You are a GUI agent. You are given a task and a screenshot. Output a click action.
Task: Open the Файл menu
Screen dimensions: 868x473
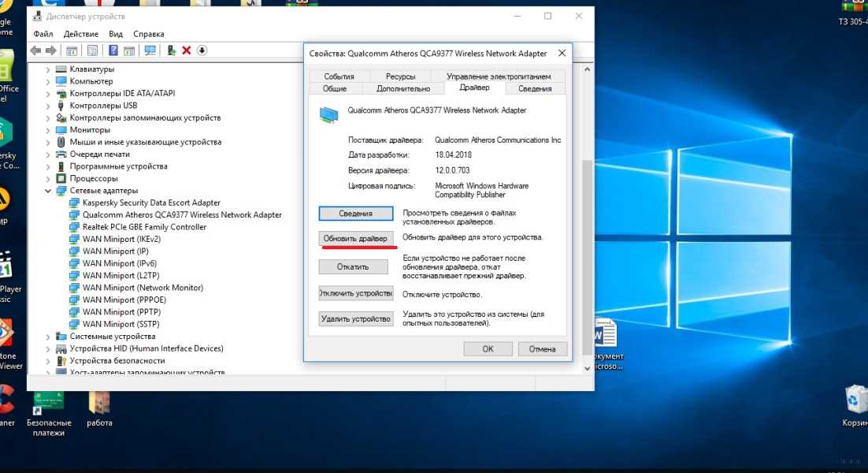[43, 34]
